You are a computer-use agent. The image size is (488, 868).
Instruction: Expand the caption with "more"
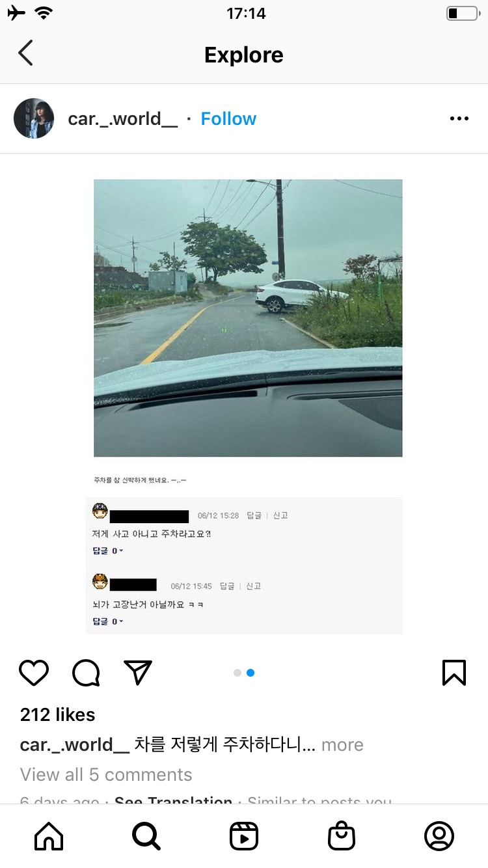click(342, 744)
